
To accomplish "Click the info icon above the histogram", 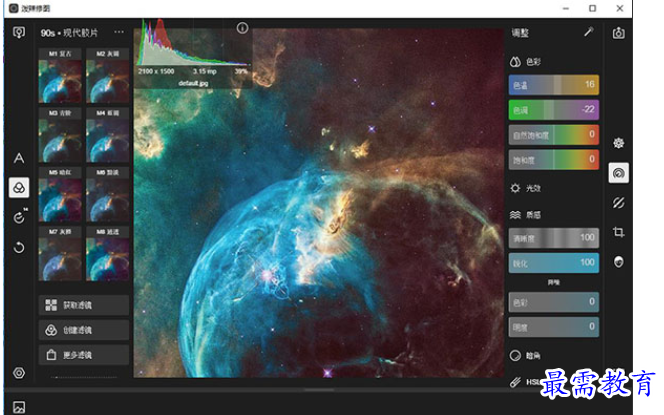I will point(242,28).
